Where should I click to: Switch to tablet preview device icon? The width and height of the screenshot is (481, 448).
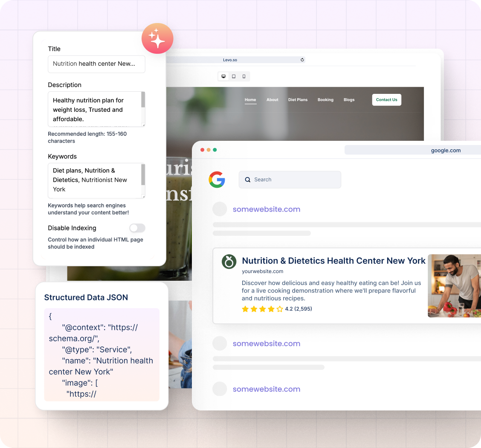pos(234,76)
